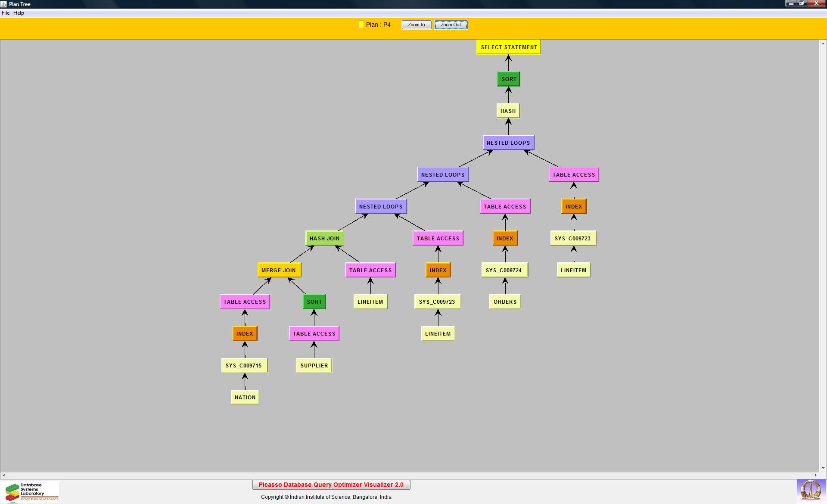Click the Plan Tree window title icon
Screen dimensions: 827x504
(x=4, y=4)
